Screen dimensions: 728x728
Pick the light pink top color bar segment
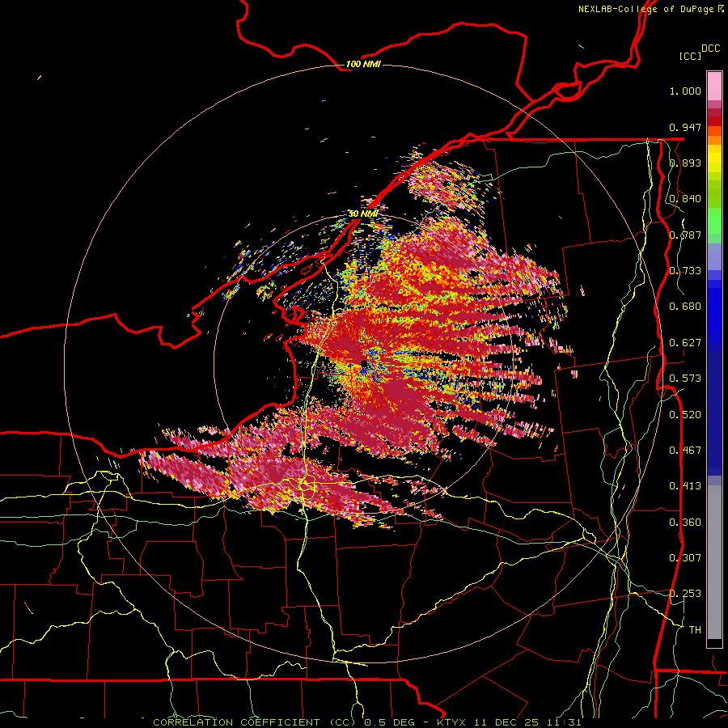pyautogui.click(x=714, y=87)
